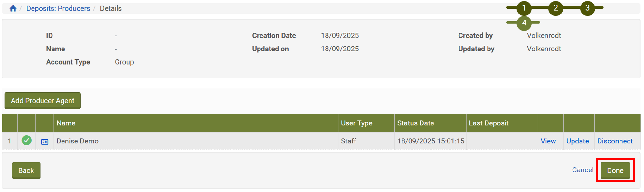Disconnect Denise Demo from producer
The width and height of the screenshot is (644, 192).
615,141
